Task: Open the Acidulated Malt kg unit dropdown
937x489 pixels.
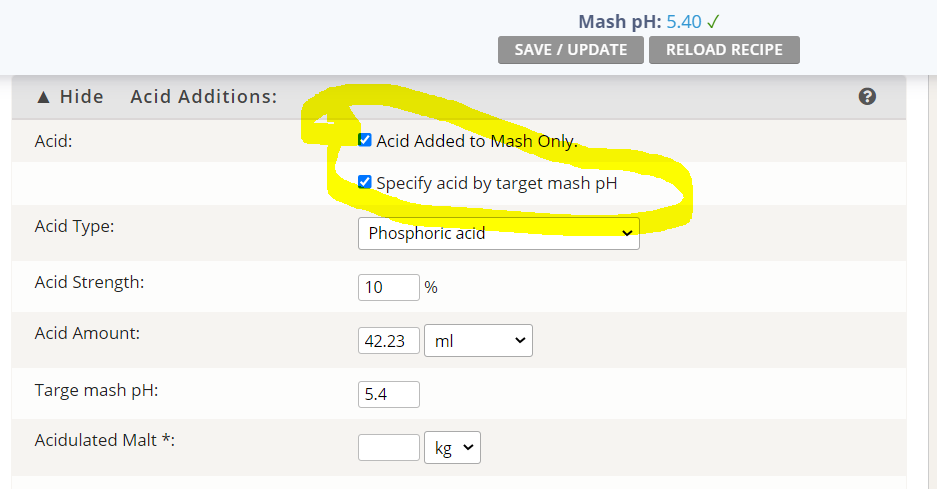Action: [452, 447]
